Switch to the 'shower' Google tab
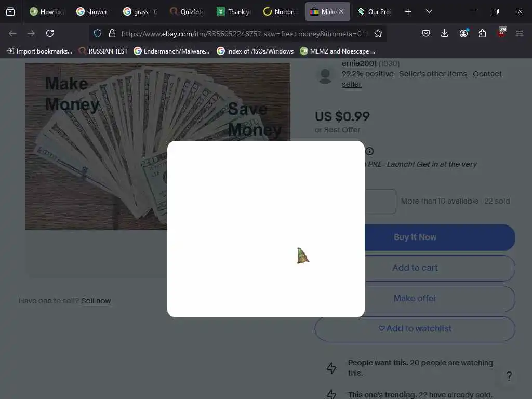The width and height of the screenshot is (532, 399). (x=92, y=11)
